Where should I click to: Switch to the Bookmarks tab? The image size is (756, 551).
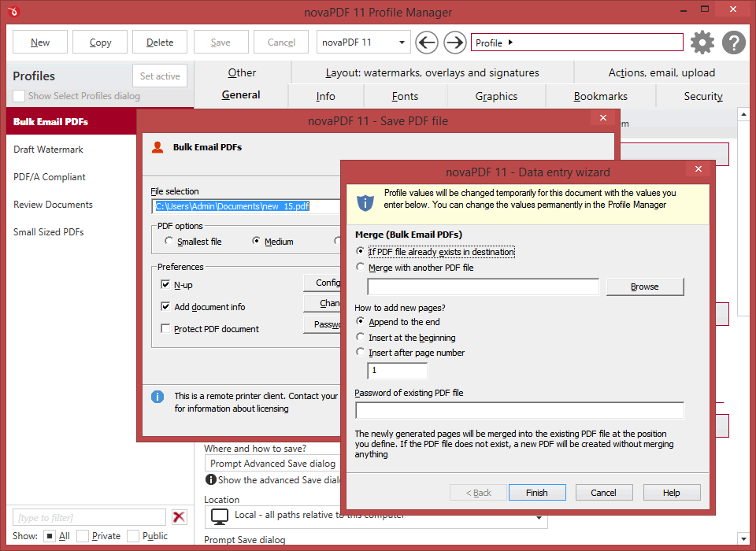[x=600, y=96]
